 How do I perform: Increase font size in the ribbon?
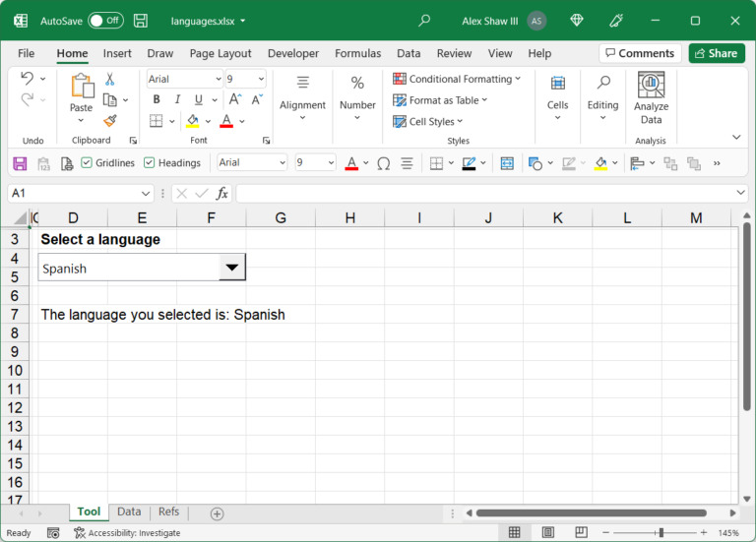[x=235, y=99]
